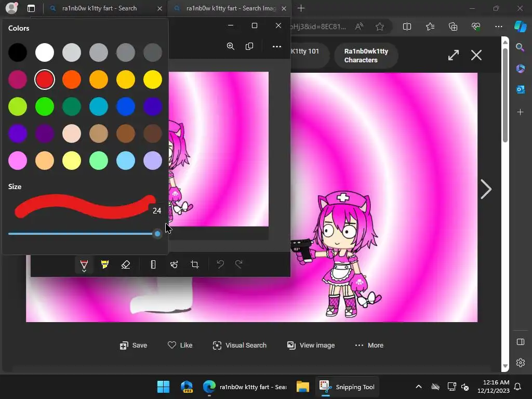Select the royal blue color swatch
The height and width of the screenshot is (399, 532).
(x=126, y=107)
